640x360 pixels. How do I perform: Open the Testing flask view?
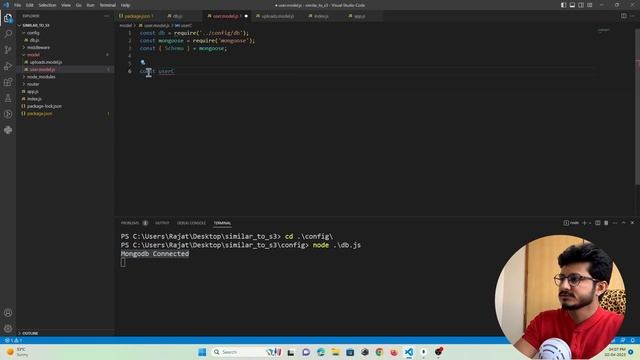(8, 98)
